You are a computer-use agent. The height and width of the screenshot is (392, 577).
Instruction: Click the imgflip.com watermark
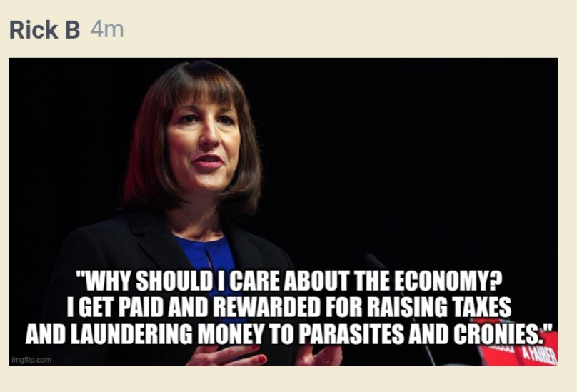pyautogui.click(x=31, y=360)
